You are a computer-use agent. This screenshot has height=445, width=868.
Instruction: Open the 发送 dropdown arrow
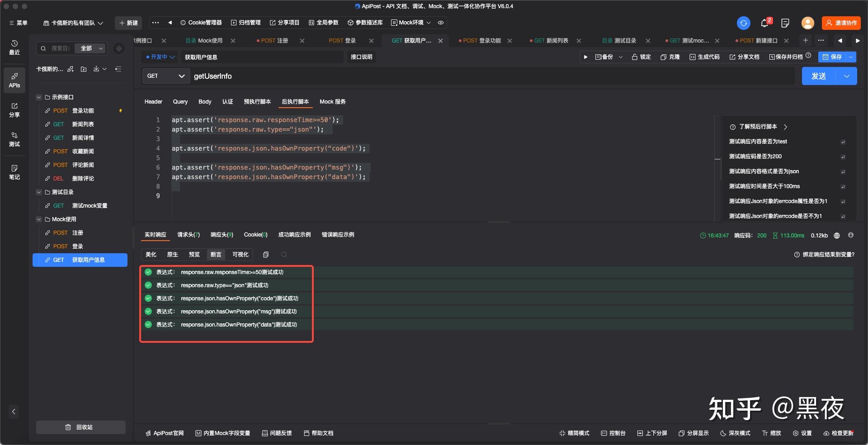coord(847,76)
